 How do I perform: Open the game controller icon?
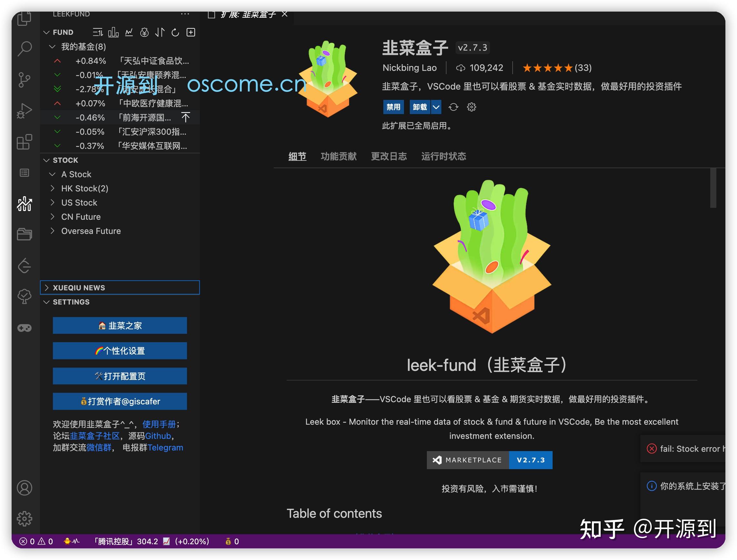(x=25, y=328)
